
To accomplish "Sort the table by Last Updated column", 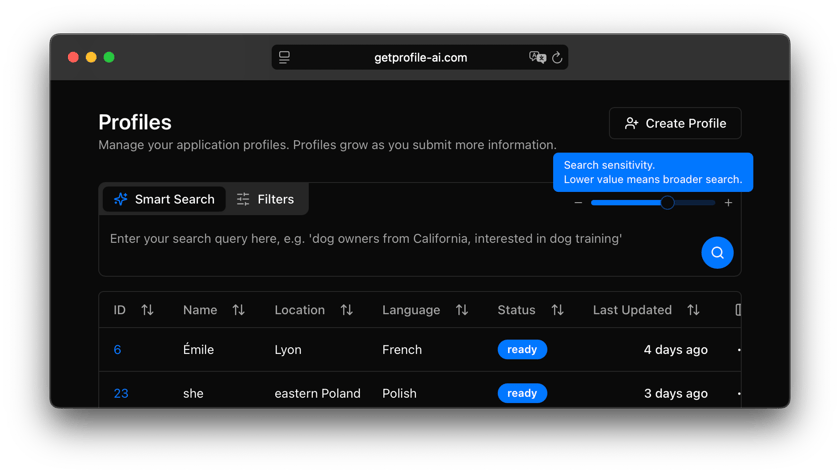I will click(693, 310).
